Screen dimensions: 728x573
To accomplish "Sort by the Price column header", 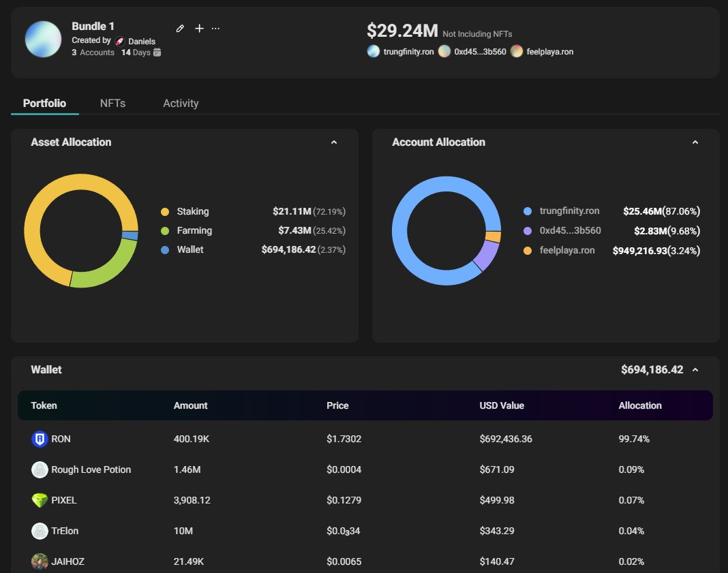I will pyautogui.click(x=337, y=405).
